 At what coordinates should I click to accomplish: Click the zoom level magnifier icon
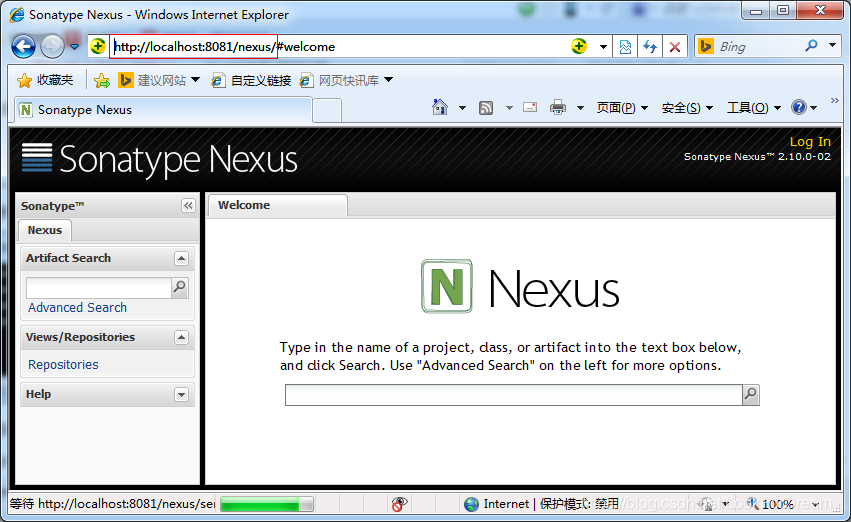[x=753, y=503]
